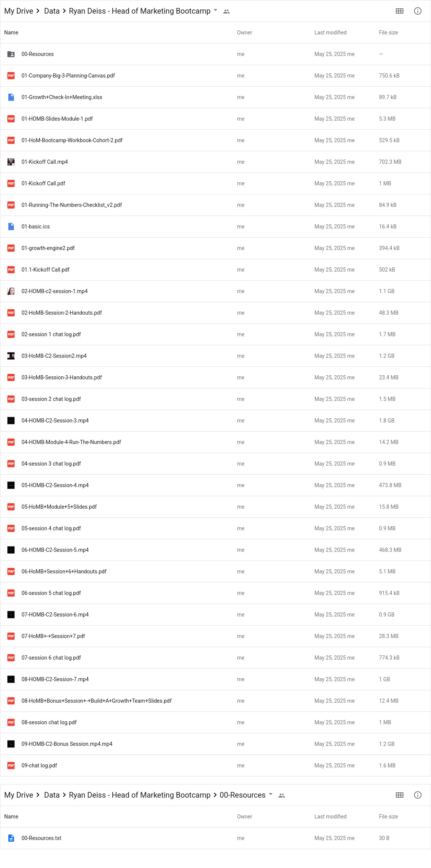
Task: Expand the Head of Marketing Bootcamp folder dropdown
Action: [215, 10]
